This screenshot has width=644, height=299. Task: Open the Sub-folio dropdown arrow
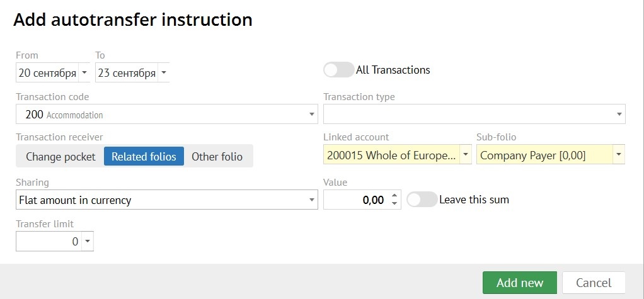[619, 155]
